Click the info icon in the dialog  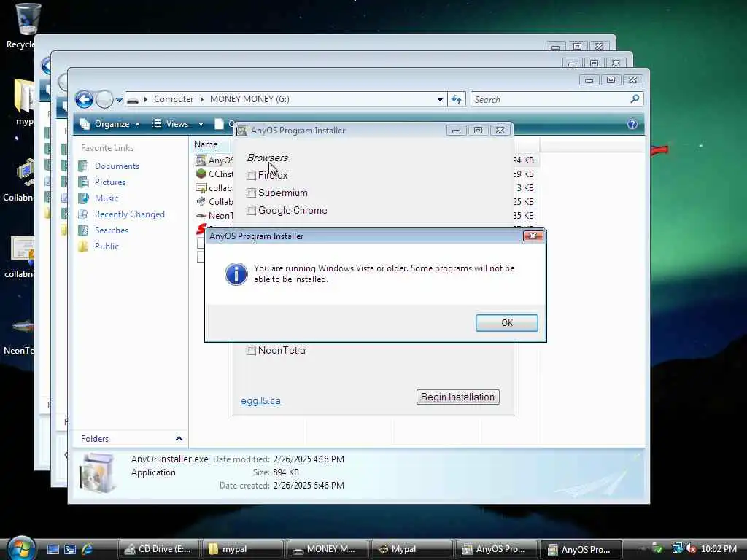(x=236, y=274)
